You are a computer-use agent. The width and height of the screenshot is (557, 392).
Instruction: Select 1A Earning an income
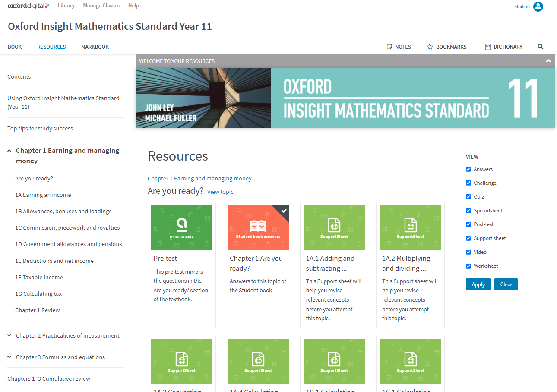coord(43,195)
